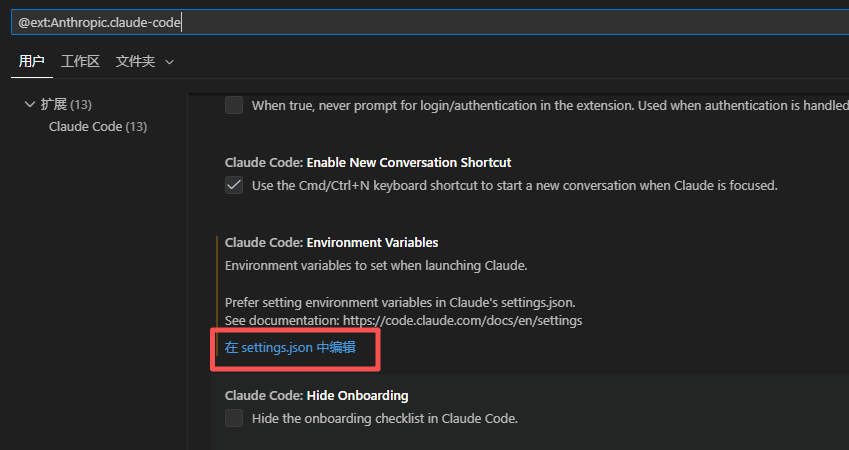Open the 文件夹 dropdown chevron
This screenshot has height=450, width=849.
coord(169,62)
